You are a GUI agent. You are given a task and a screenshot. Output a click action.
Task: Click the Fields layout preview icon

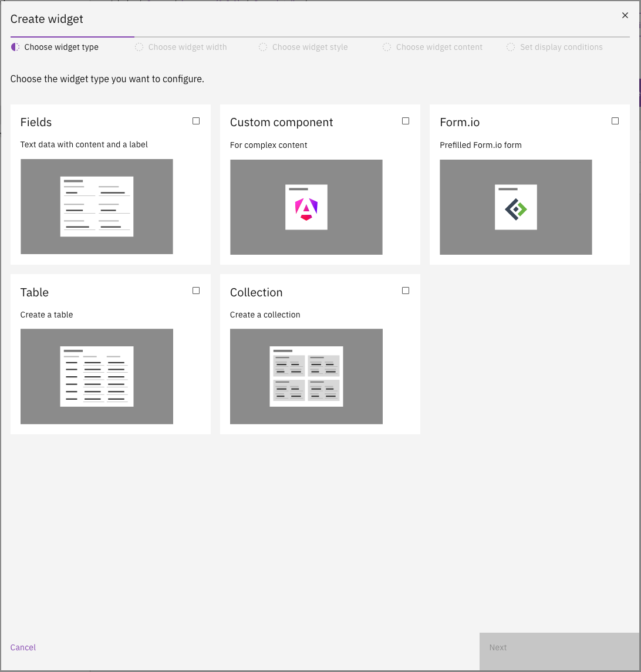click(x=97, y=207)
